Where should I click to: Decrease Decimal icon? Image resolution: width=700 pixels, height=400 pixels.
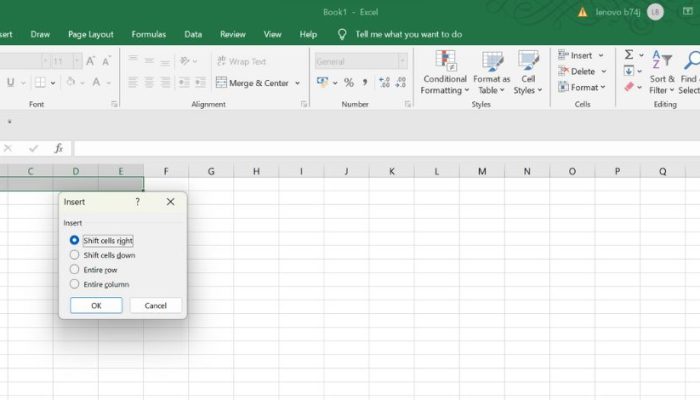click(401, 82)
